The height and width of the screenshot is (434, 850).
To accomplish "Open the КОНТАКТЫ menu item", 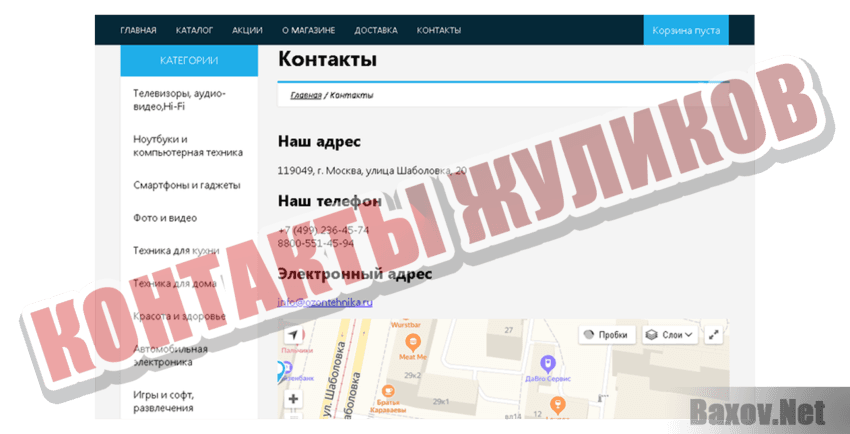I will 439,30.
